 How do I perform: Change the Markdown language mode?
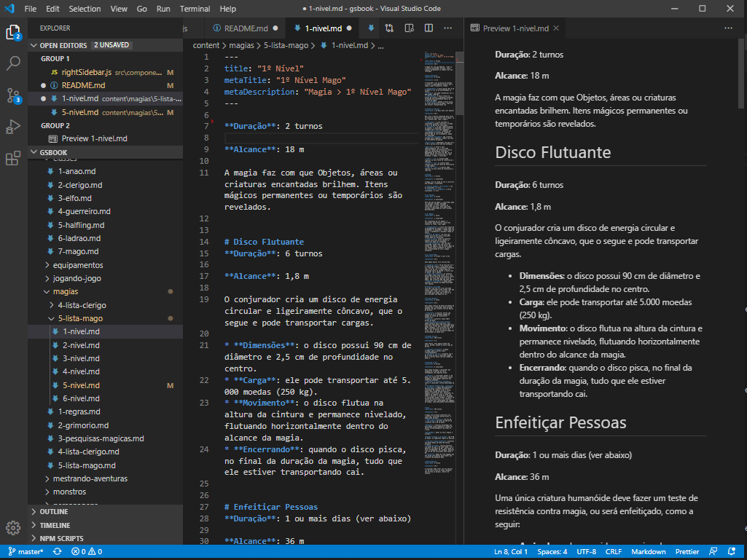tap(647, 552)
